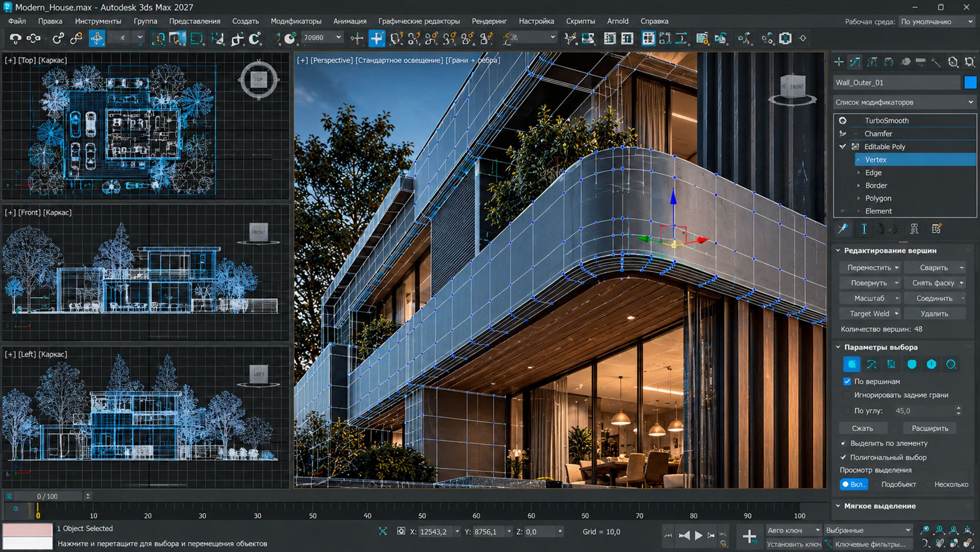Click the circular magnifier icon in selection options
980x552 pixels.
coord(951,364)
